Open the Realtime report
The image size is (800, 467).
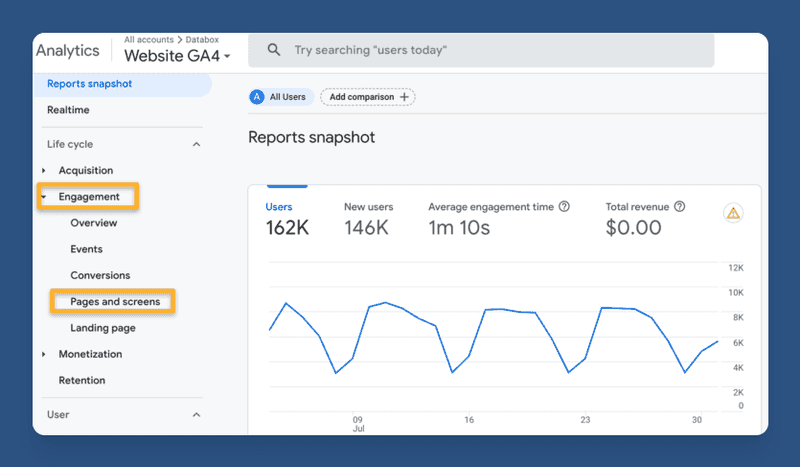[x=68, y=110]
